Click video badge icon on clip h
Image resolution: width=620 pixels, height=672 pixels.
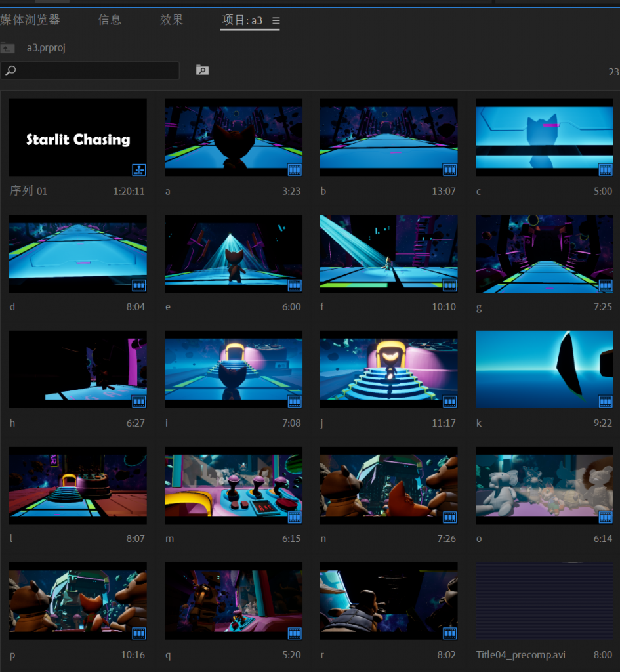139,402
